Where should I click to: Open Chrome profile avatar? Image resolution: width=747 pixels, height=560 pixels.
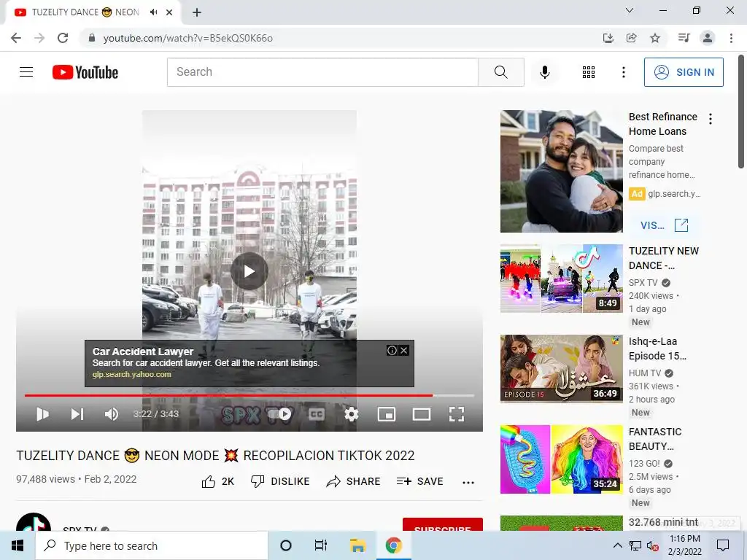(x=708, y=38)
